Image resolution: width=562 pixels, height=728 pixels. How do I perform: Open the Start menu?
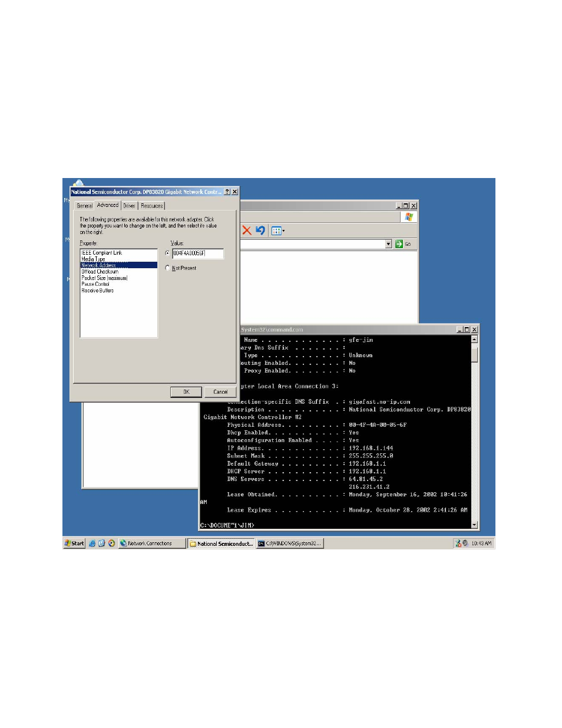tap(75, 543)
